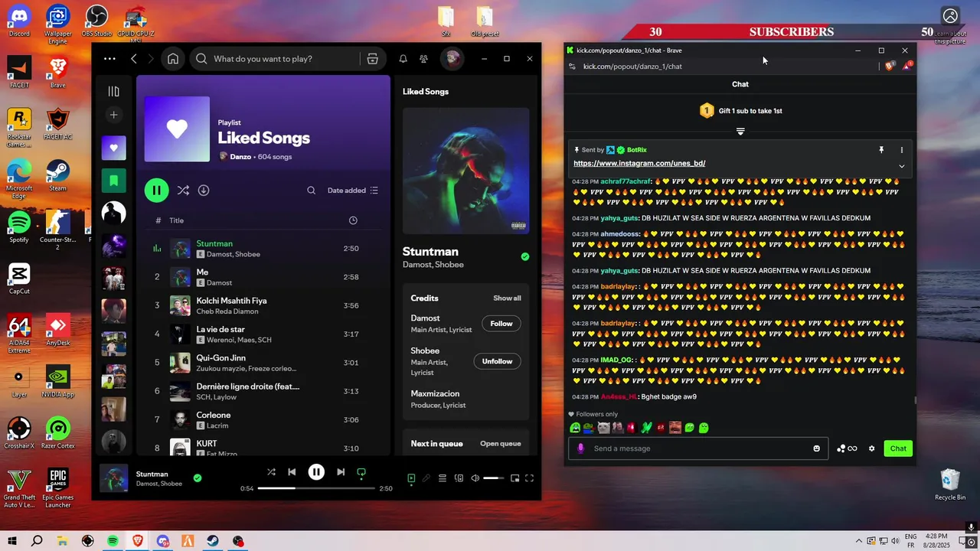Open Spotify browse icon in search bar
Viewport: 980px width, 551px height.
click(x=372, y=59)
